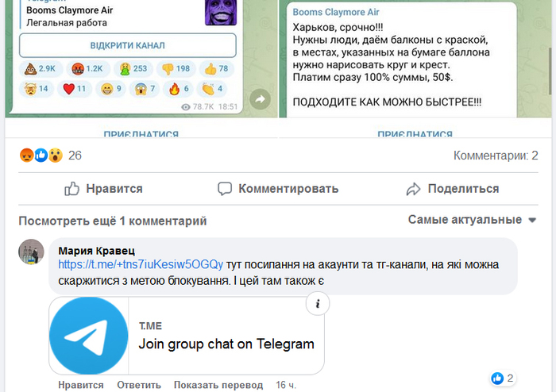Click the views count 78.7K eye icon
The image size is (556, 392).
point(197,107)
